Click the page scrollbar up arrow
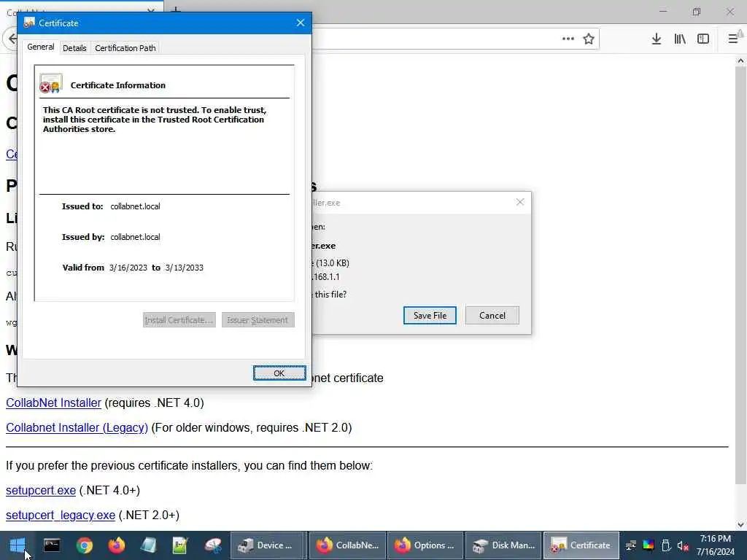Screen dimensions: 747x560 coord(740,61)
